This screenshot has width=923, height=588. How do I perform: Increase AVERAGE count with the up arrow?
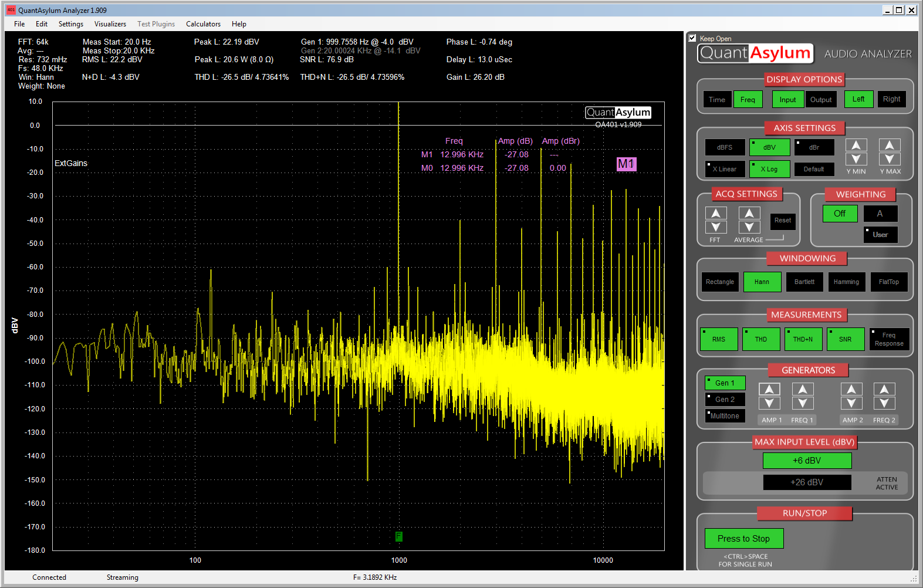click(x=749, y=213)
